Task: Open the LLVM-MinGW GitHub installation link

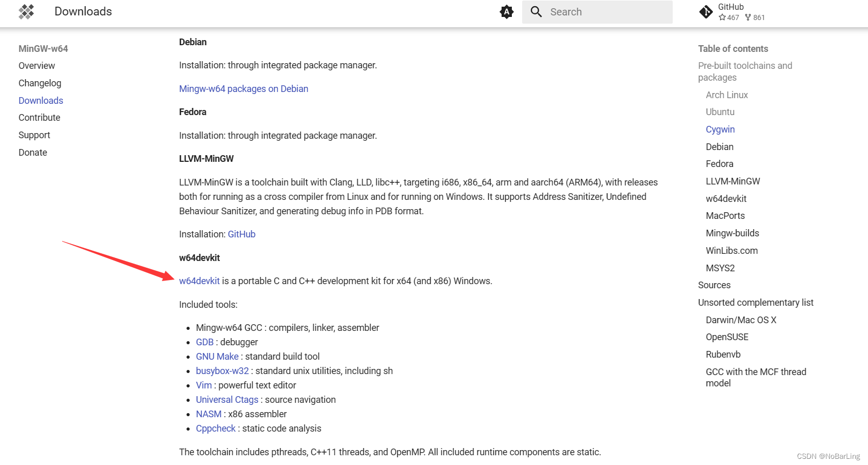Action: [x=242, y=234]
